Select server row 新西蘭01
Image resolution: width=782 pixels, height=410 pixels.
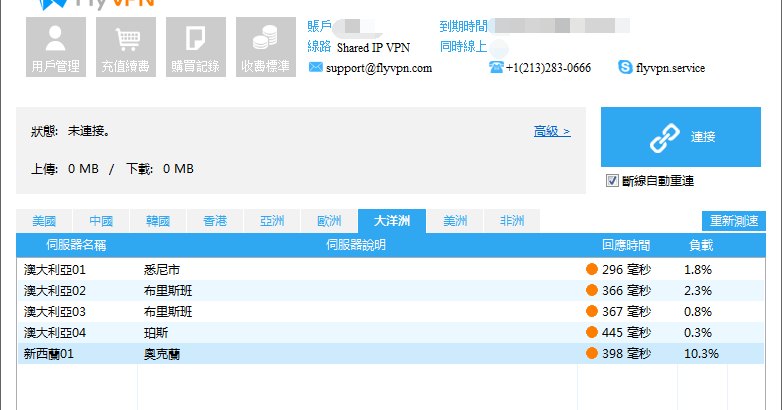tap(391, 354)
